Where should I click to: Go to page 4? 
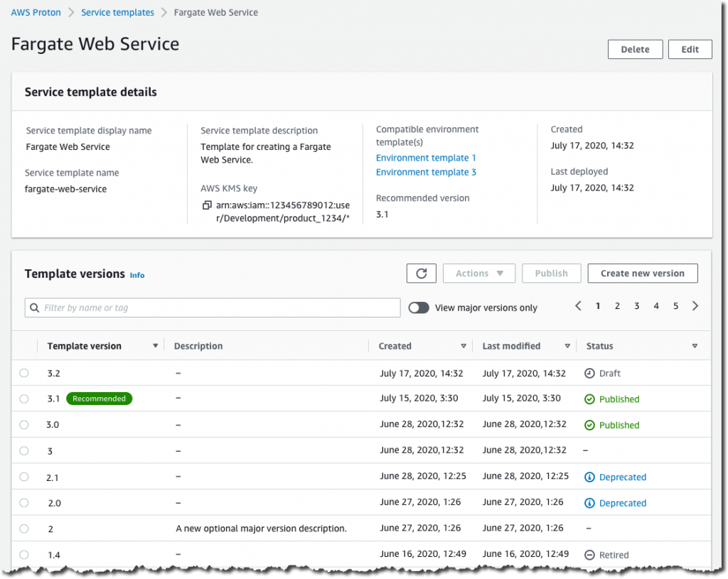[656, 306]
